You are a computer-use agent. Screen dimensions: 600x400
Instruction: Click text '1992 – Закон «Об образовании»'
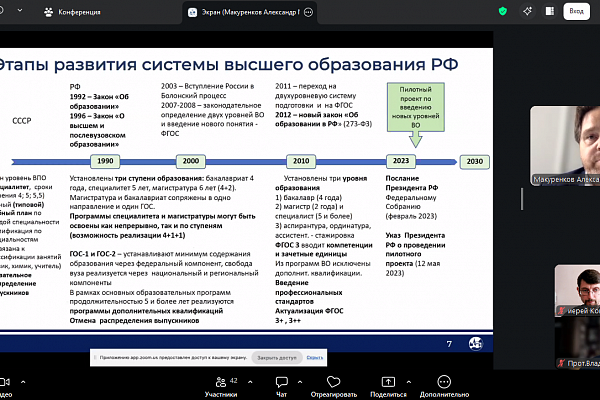[99, 101]
